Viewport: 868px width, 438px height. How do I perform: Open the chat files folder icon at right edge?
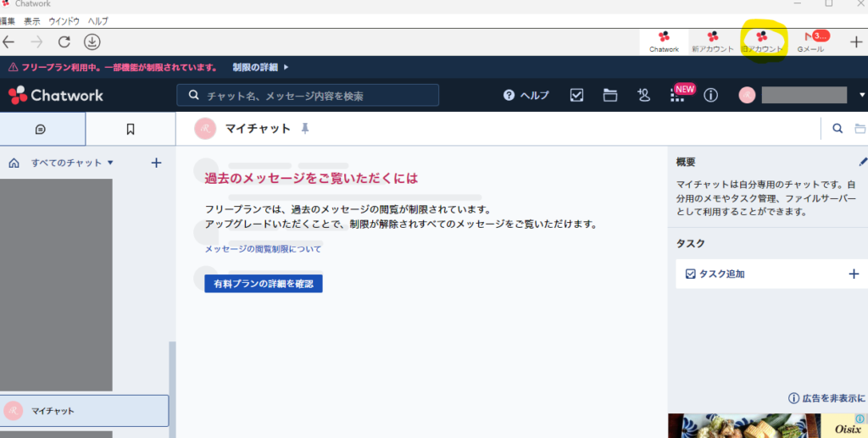coord(860,129)
